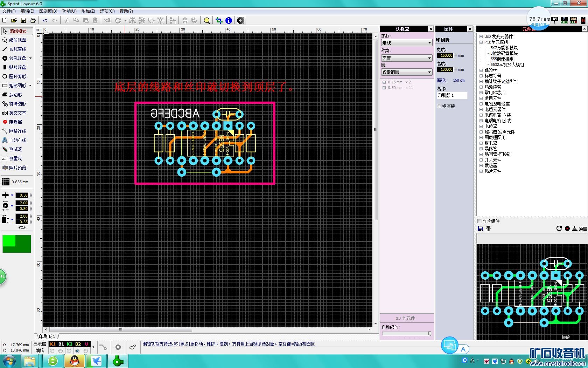Click the undo arrow icon
Image resolution: width=588 pixels, height=368 pixels.
pyautogui.click(x=45, y=21)
